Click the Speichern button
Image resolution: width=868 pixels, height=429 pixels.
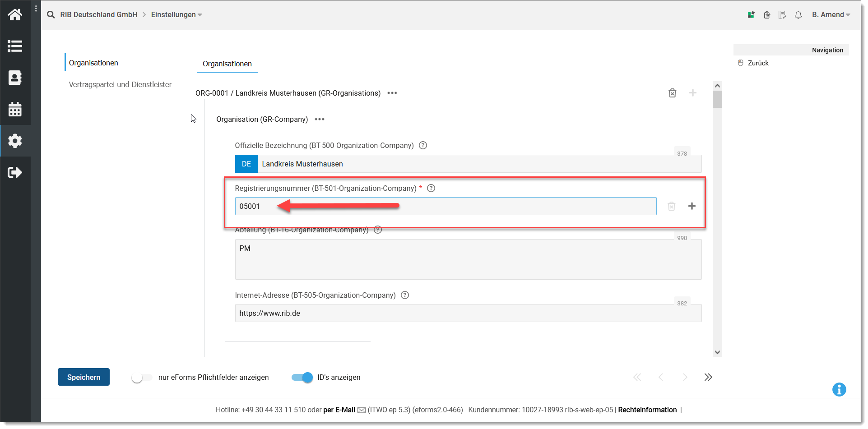84,377
